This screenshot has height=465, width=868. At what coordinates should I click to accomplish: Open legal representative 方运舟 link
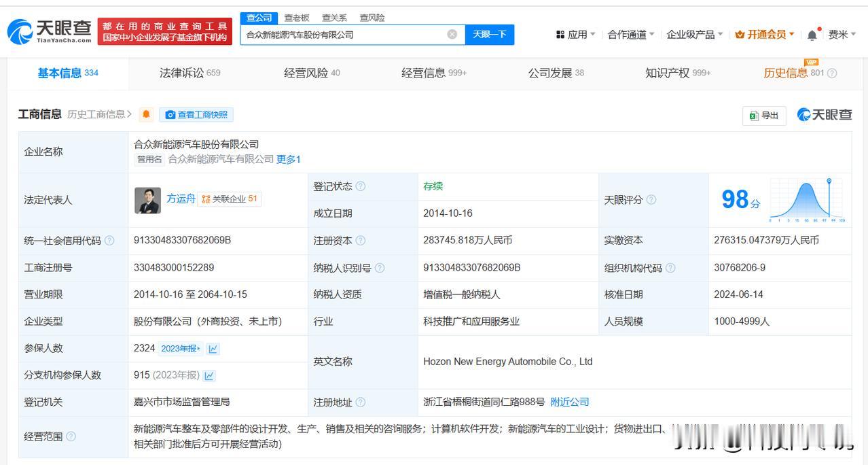coord(181,199)
